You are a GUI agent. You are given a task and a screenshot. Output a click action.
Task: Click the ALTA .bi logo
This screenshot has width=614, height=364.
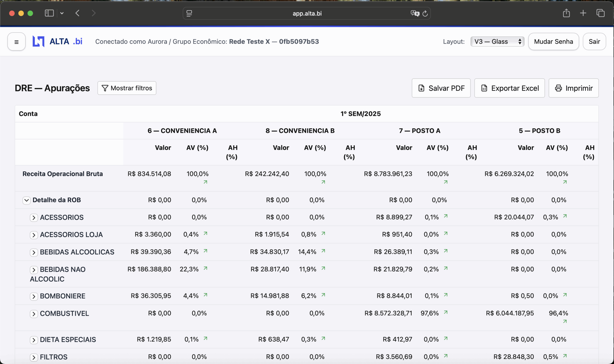click(x=57, y=41)
